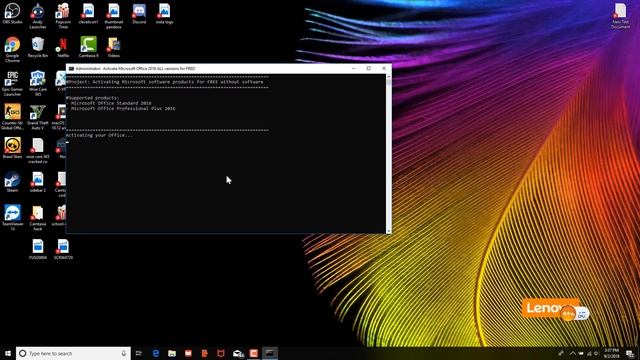
Task: Launch Camtasia 9 shortcut
Action: click(x=89, y=47)
